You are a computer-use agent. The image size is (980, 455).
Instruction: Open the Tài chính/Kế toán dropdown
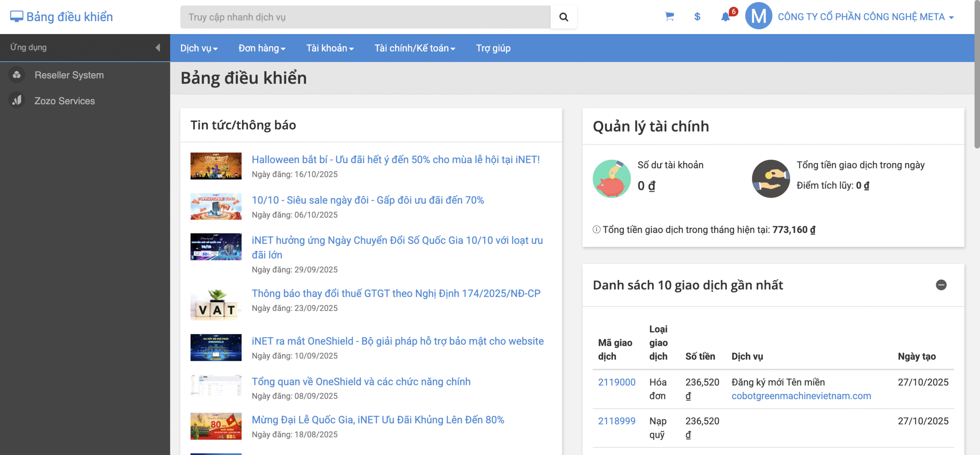pos(415,48)
